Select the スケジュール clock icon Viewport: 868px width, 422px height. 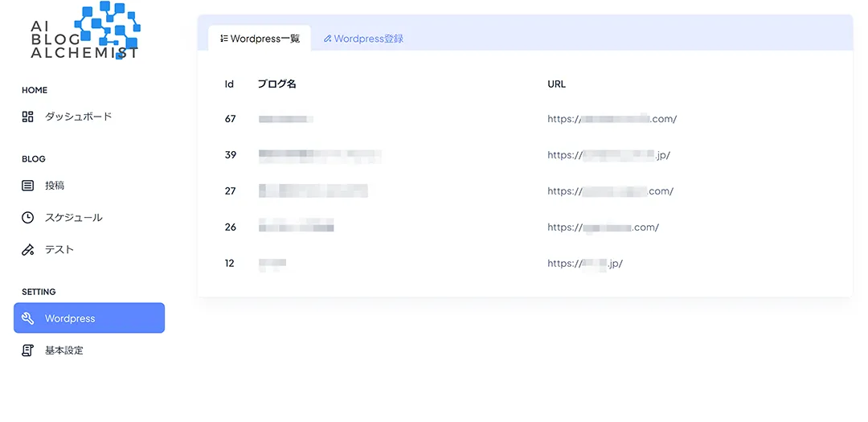pyautogui.click(x=28, y=218)
